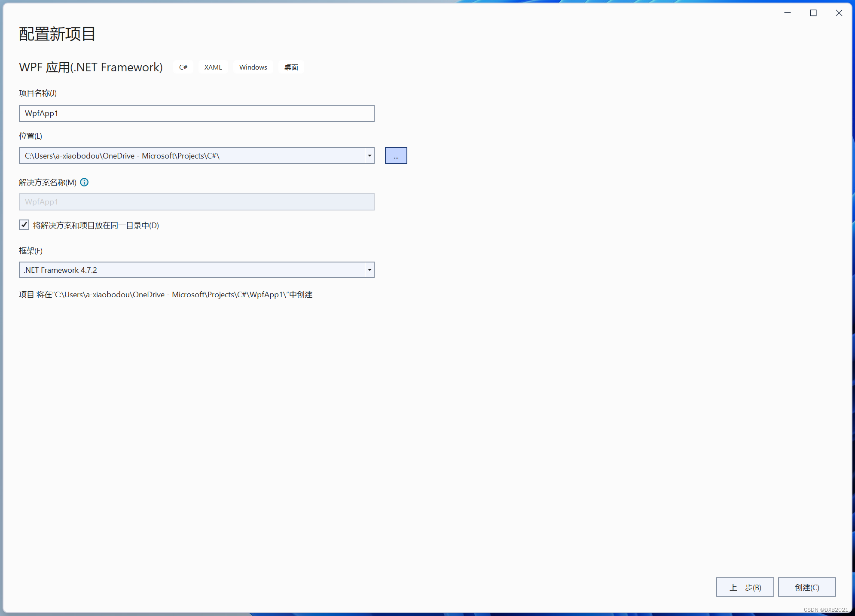Maximize the configure project window
Viewport: 855px width, 616px height.
(813, 13)
